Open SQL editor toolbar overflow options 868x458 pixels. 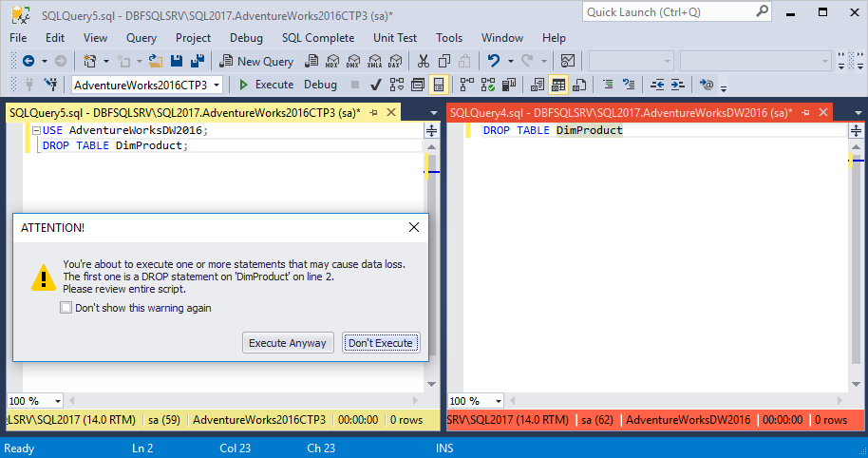[x=723, y=87]
